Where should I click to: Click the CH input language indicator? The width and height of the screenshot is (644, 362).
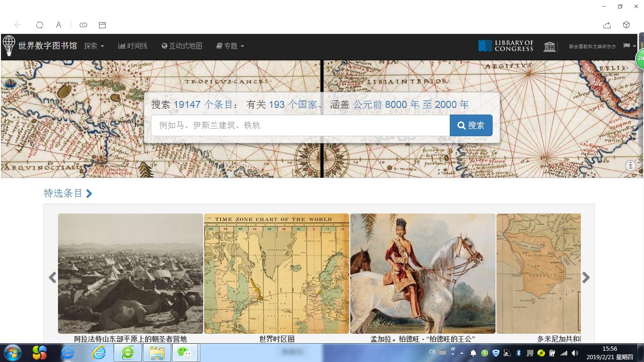432,352
